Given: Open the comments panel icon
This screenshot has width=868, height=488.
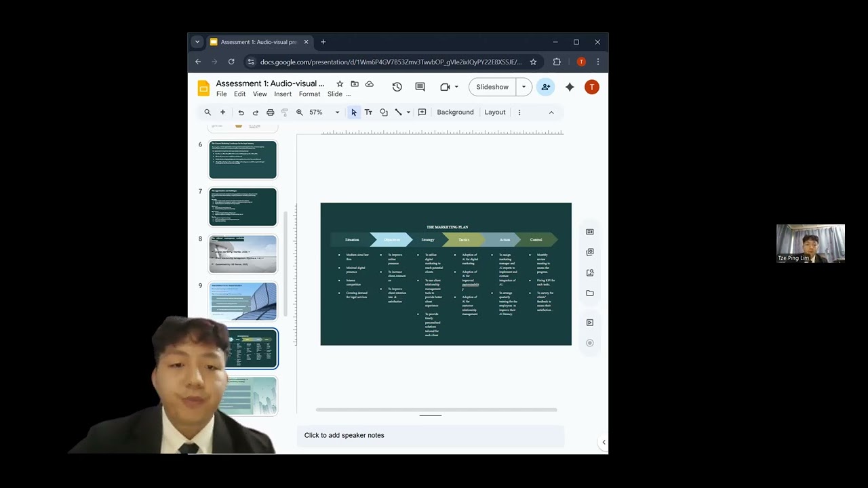Looking at the screenshot, I should coord(420,87).
